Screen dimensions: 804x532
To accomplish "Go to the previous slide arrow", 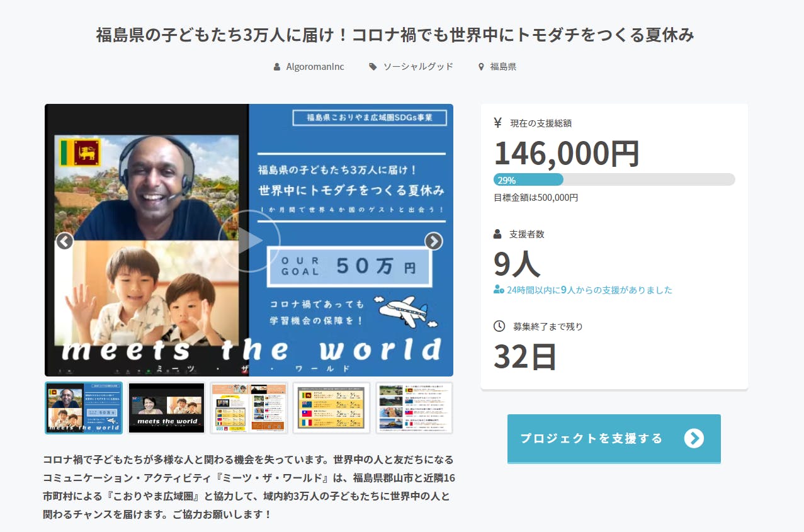I will (64, 241).
